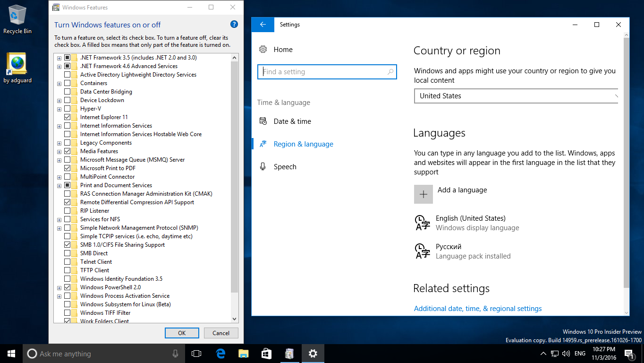Open the 'by adguard' desktop shortcut

coord(17,68)
